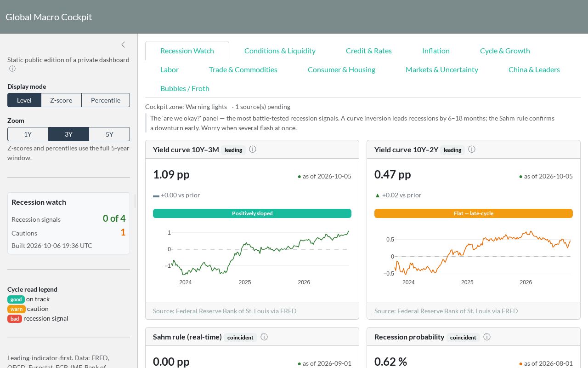Go to the Markets & Uncertainty tab
Screen dimensions: 588x368
[442, 69]
